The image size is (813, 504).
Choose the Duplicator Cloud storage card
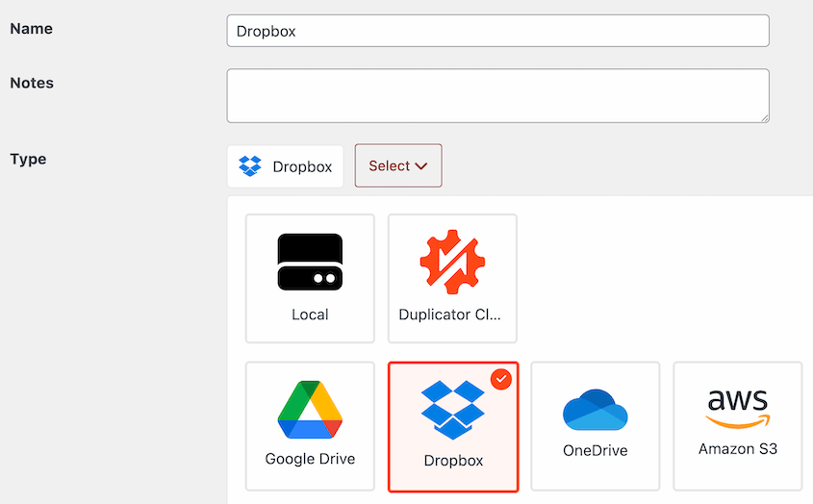pyautogui.click(x=452, y=278)
